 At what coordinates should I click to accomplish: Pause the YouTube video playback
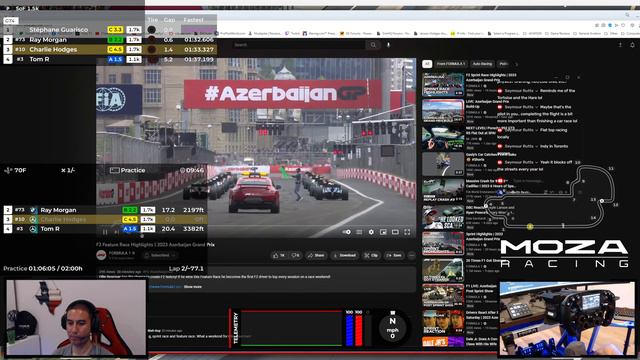[105, 232]
